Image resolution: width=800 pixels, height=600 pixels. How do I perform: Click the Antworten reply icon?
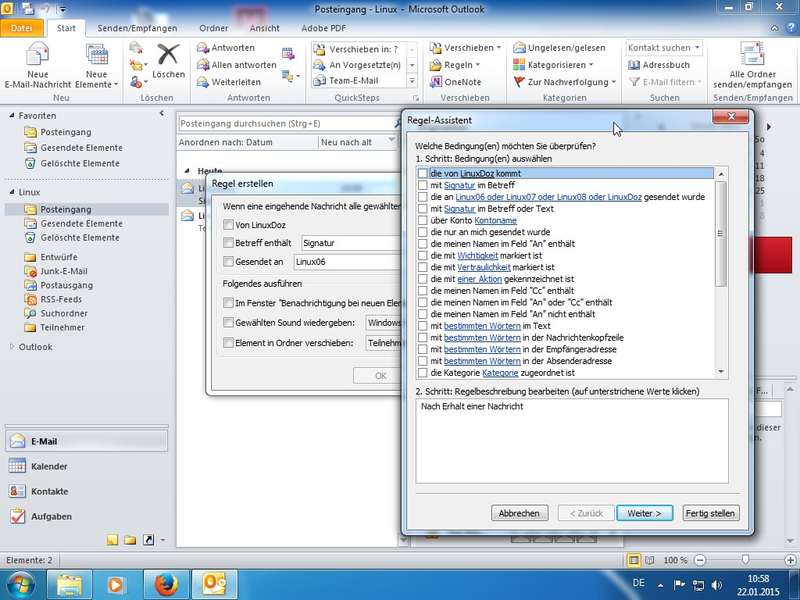point(203,48)
